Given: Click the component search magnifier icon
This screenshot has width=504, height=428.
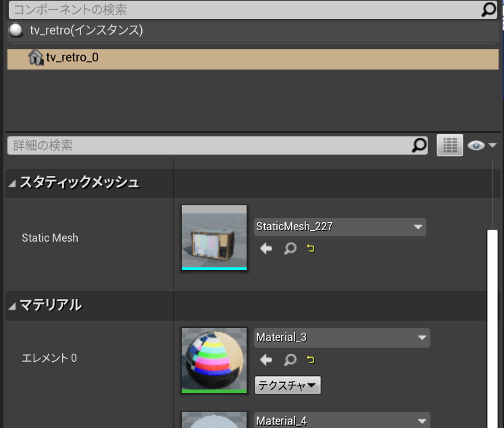Looking at the screenshot, I should tap(488, 9).
